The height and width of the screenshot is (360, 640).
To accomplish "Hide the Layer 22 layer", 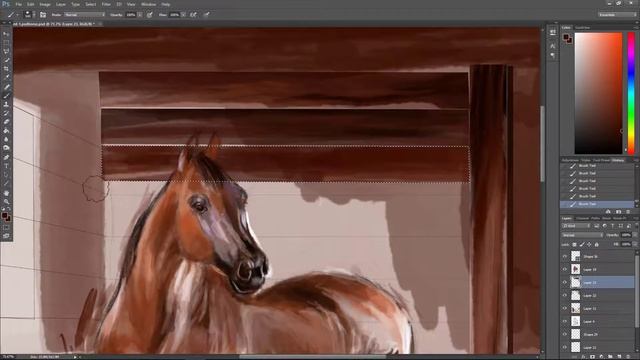I will (565, 296).
